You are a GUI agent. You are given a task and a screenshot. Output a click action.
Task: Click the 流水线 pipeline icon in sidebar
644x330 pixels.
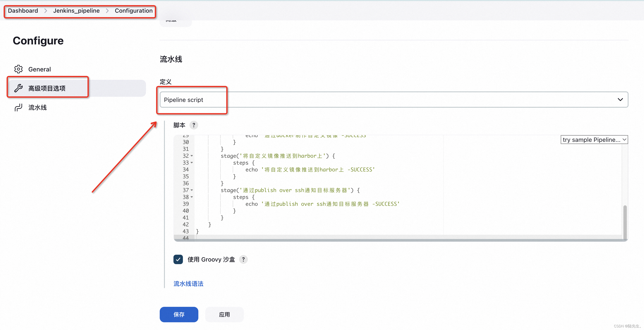click(18, 107)
